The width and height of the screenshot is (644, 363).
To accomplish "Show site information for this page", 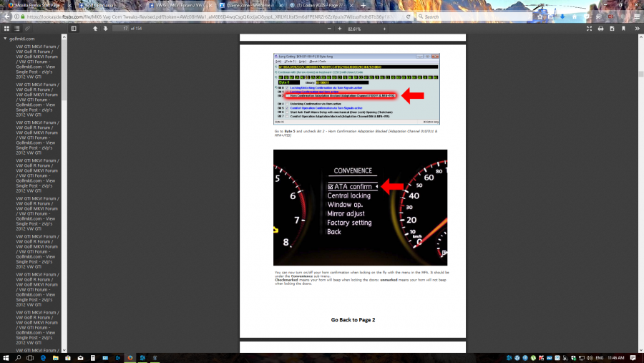I will [17, 17].
